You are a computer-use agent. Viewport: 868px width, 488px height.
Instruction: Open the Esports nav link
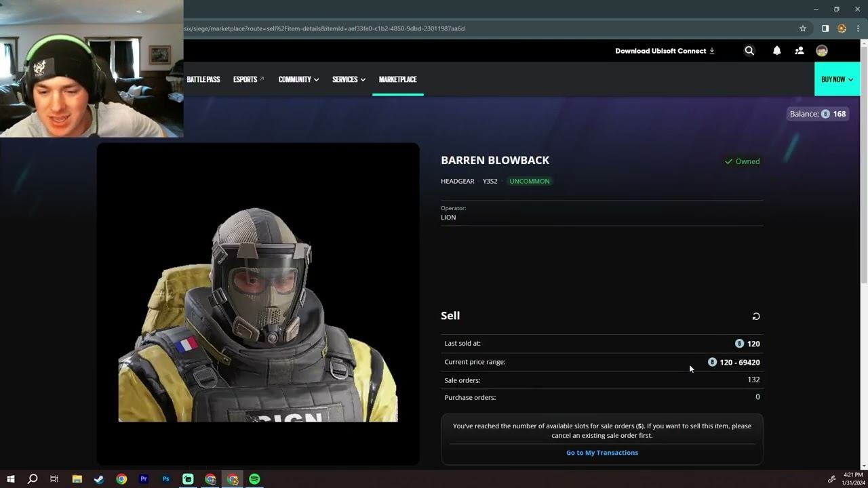[x=248, y=79]
